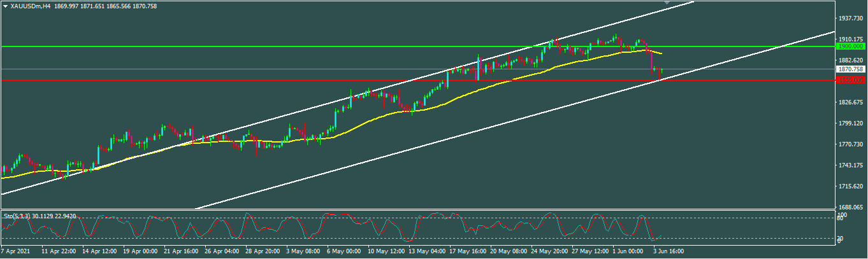Click the stochastic 80 level scale label

tap(839, 218)
